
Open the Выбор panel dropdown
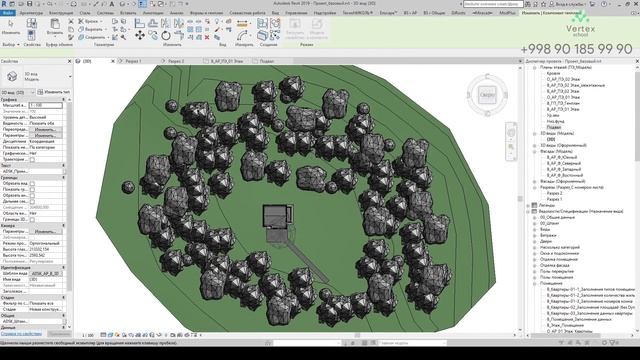pyautogui.click(x=11, y=44)
